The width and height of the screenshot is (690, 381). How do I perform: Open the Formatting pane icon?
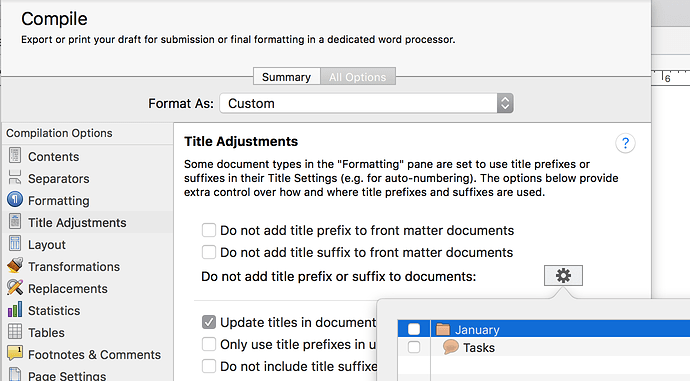tap(15, 200)
